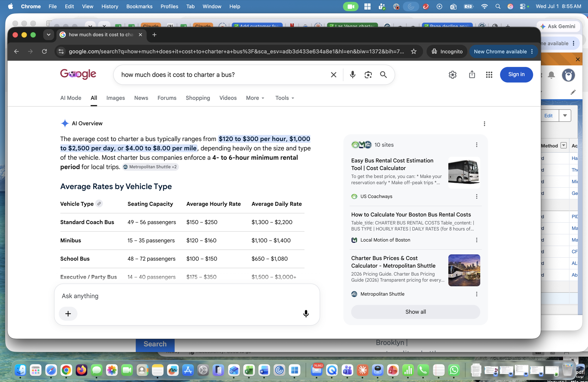This screenshot has width=588, height=382.
Task: Open Edit dropdown arrow in background window
Action: [565, 116]
